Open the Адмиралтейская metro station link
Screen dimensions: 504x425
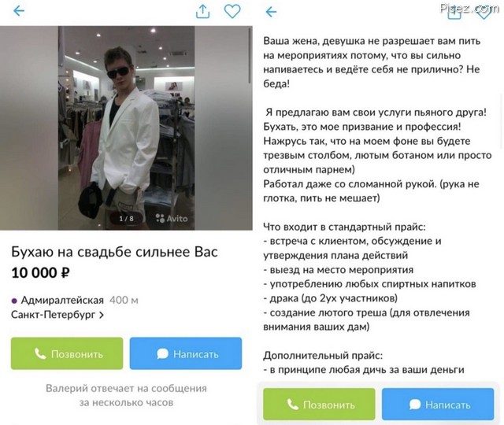point(62,301)
